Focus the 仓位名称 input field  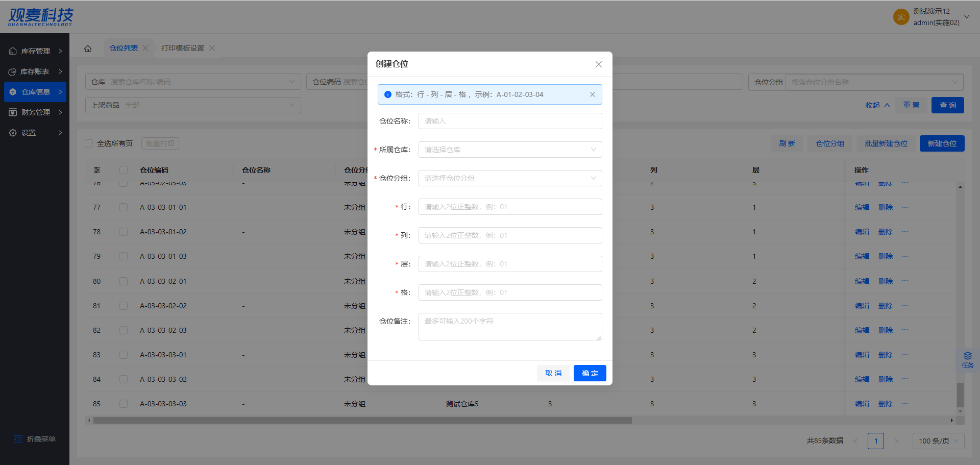[510, 121]
